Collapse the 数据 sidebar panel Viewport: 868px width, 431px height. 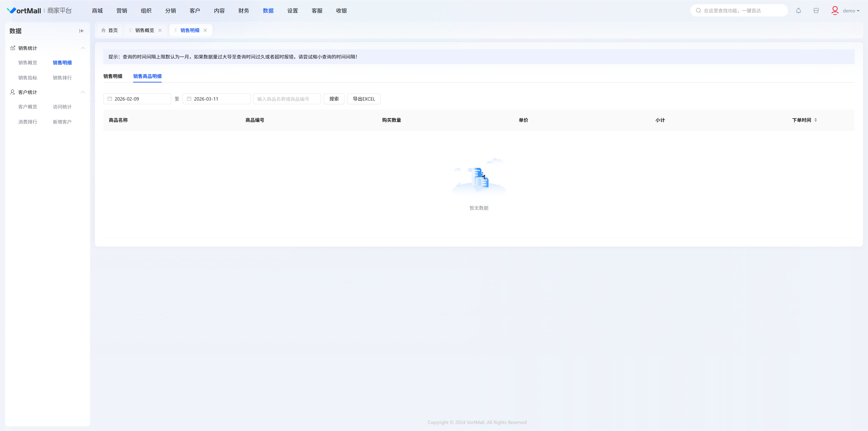[81, 31]
